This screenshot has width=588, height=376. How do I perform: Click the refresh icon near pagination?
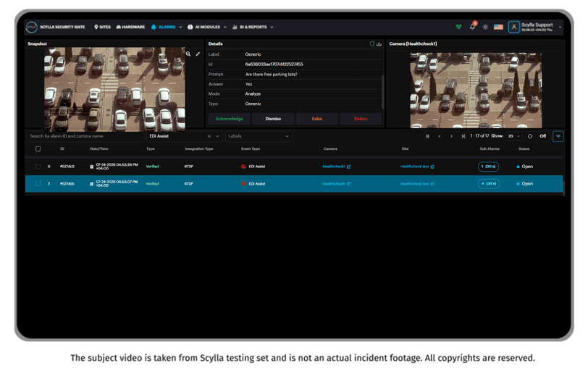tap(530, 136)
